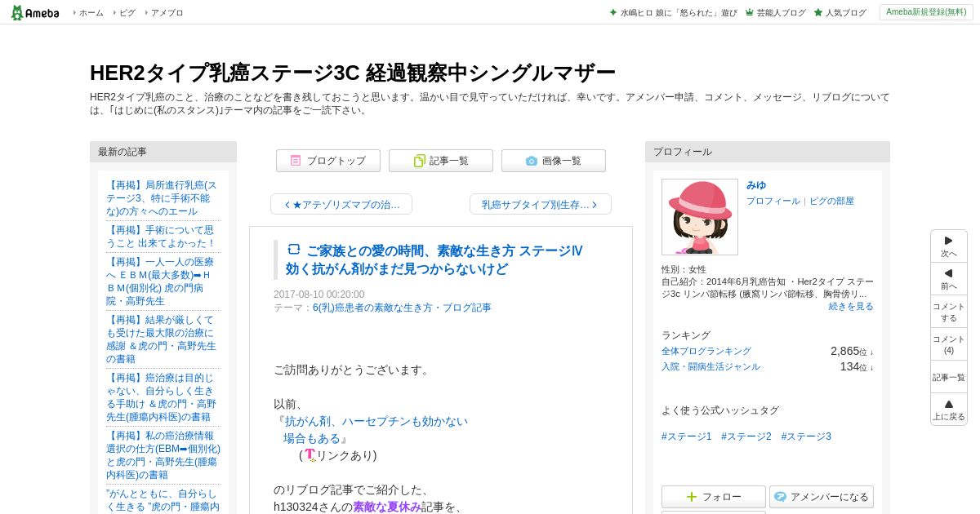
Task: Open ホーム in top navigation
Action: coord(91,12)
